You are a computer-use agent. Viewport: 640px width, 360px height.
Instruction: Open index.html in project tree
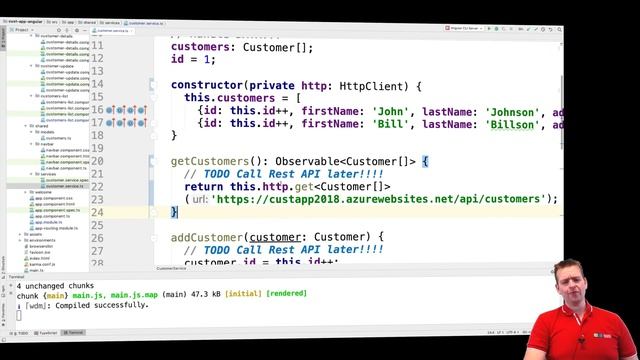(x=37, y=258)
